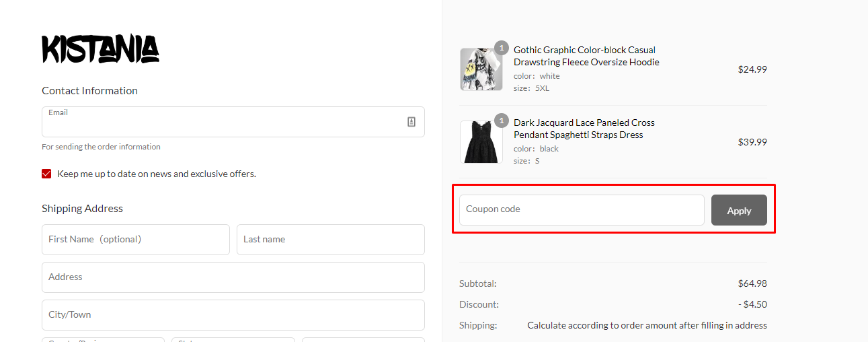Click the dress quantity badge
Screen dimensions: 868x342
[502, 121]
